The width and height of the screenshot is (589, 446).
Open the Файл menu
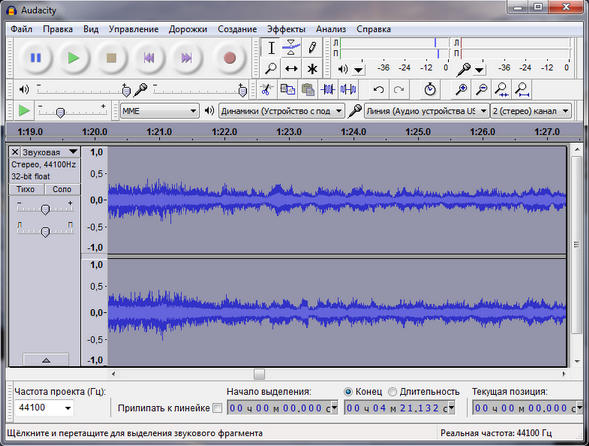click(21, 29)
